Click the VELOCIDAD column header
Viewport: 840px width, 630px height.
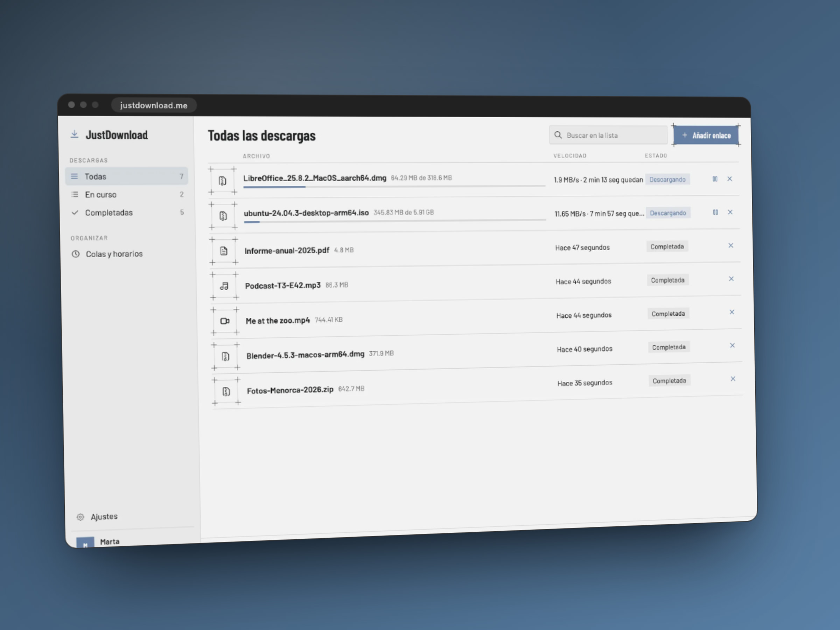(x=569, y=156)
